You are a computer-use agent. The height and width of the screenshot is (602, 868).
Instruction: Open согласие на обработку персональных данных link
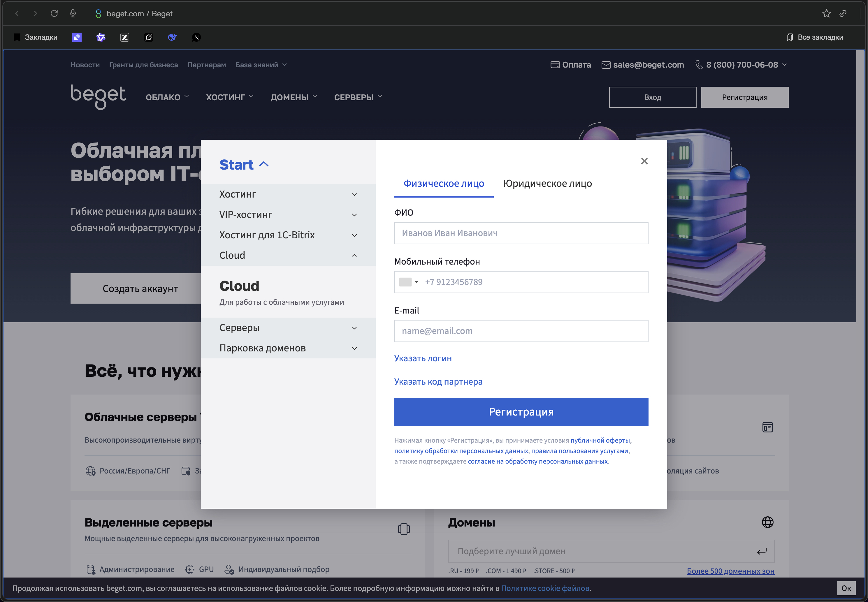pos(538,461)
